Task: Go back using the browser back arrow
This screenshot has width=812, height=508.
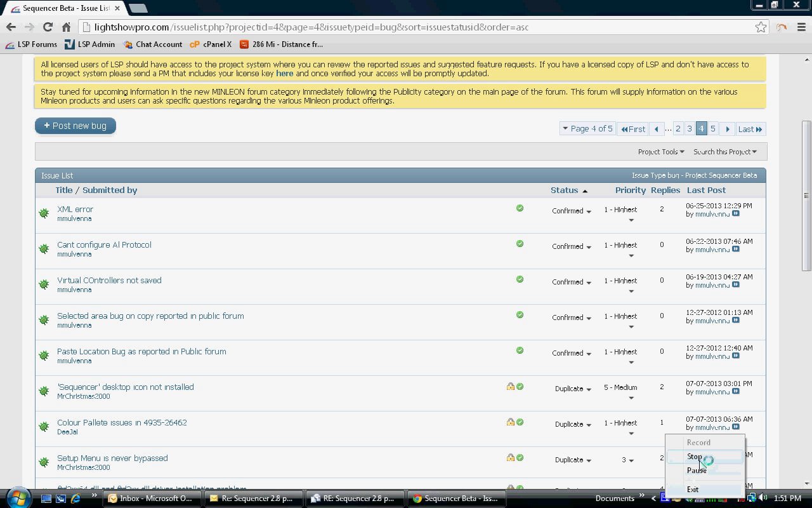Action: tap(11, 27)
